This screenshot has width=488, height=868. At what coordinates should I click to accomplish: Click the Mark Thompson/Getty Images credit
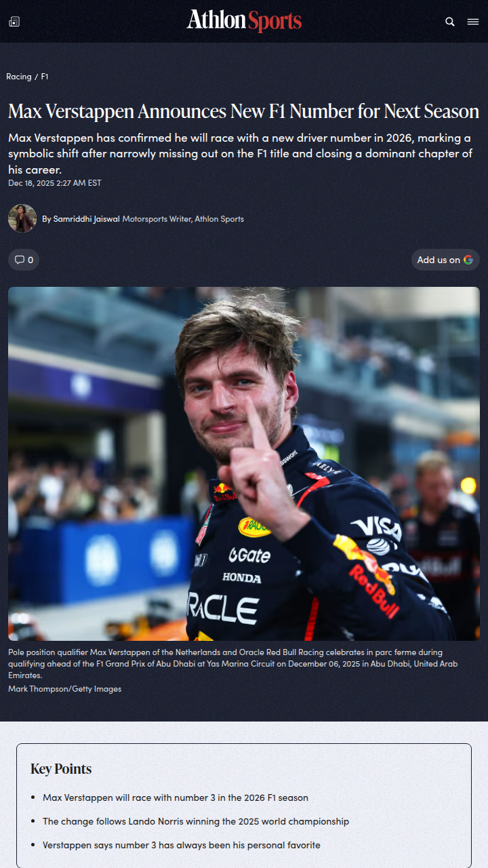click(65, 689)
